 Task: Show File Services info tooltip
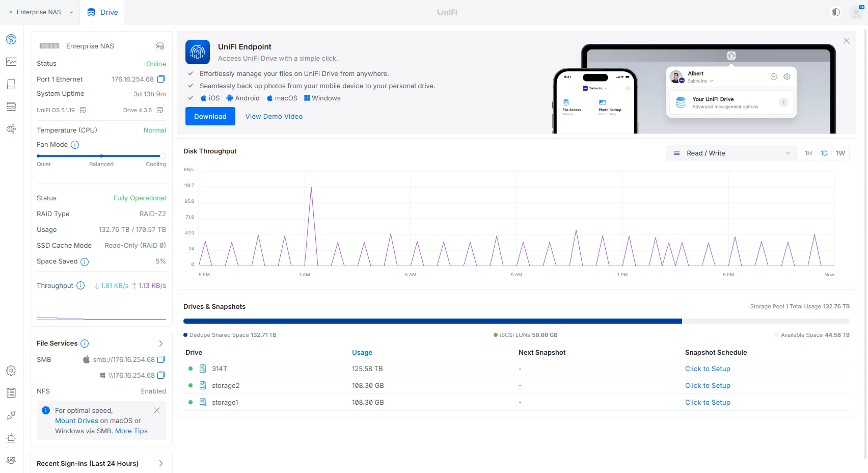tap(85, 344)
